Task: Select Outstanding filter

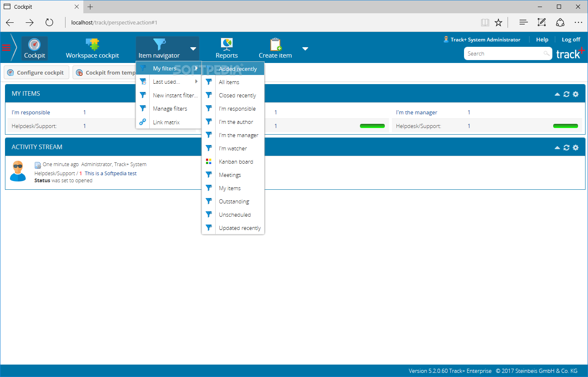Action: [x=233, y=201]
